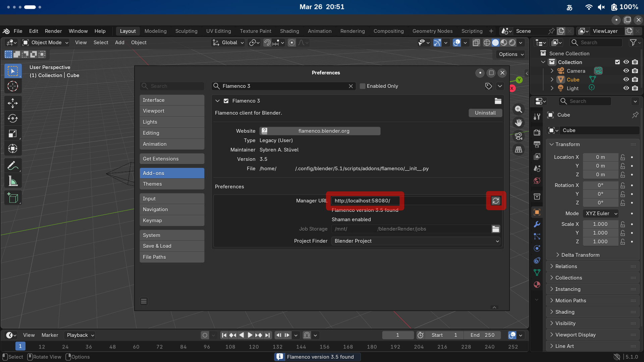Click the Get Extensions button
The width and height of the screenshot is (644, 362).
[172, 159]
